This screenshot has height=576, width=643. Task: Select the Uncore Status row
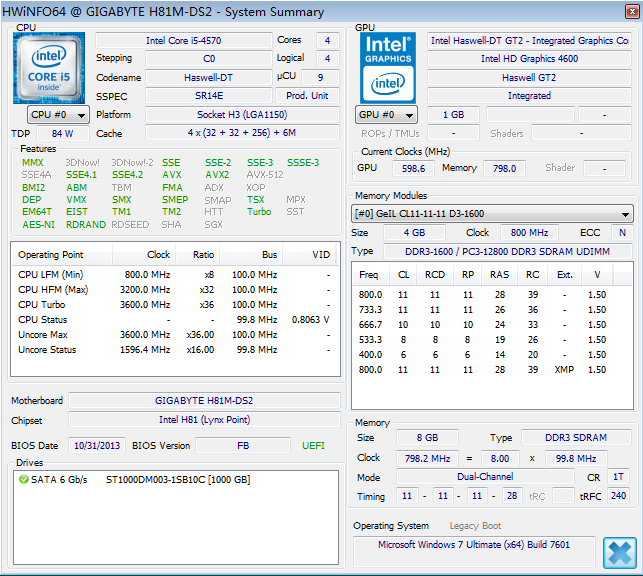[x=175, y=350]
